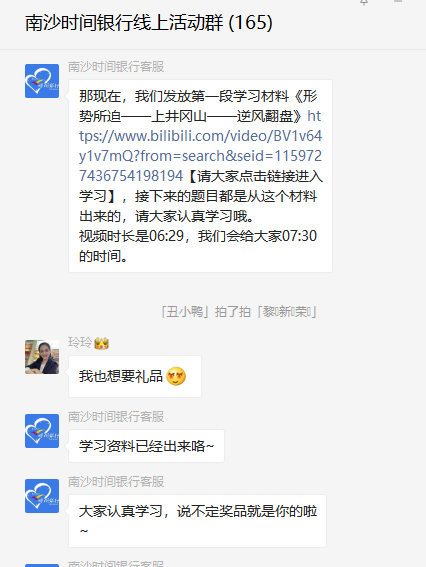Click the sender name 玲玲

click(x=80, y=342)
